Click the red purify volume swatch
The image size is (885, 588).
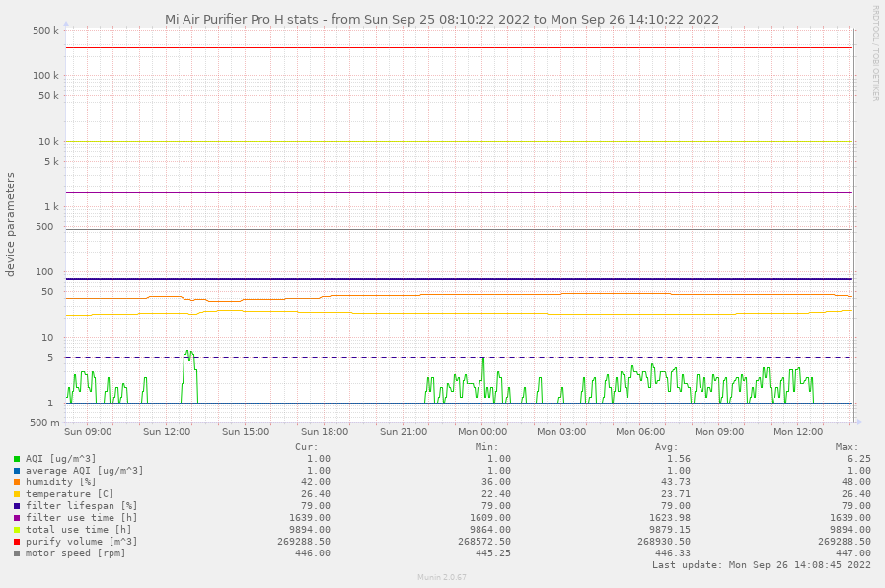click(x=17, y=542)
